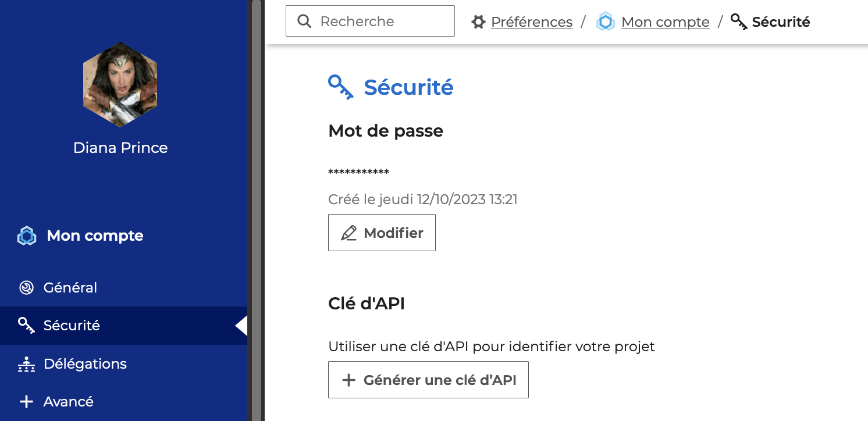Open the Général settings section

70,288
